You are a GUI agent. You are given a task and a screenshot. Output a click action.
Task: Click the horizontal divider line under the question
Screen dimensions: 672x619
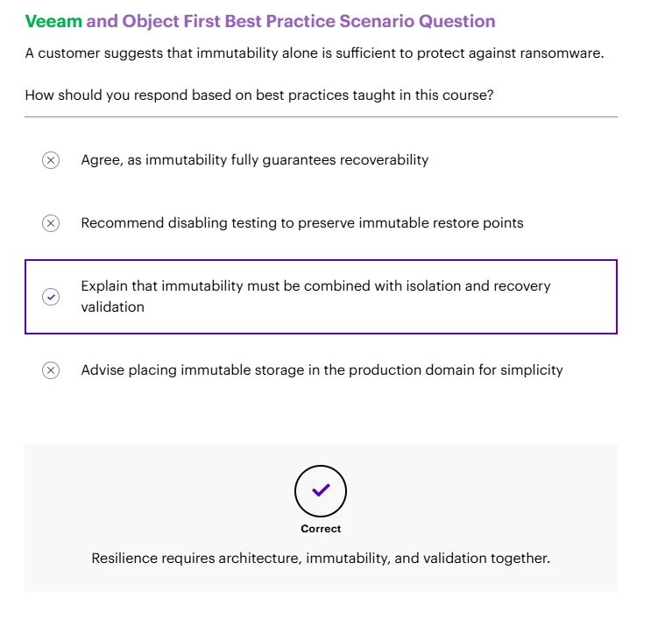(321, 116)
